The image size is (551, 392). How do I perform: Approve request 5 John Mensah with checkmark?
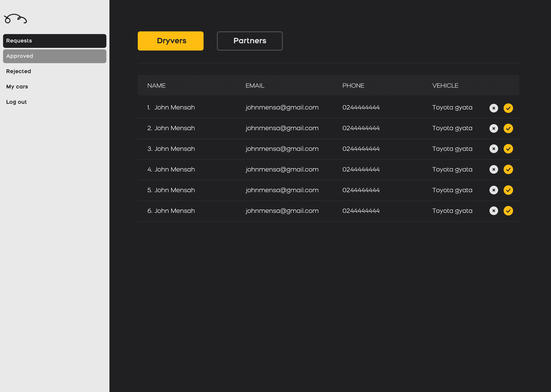[508, 190]
